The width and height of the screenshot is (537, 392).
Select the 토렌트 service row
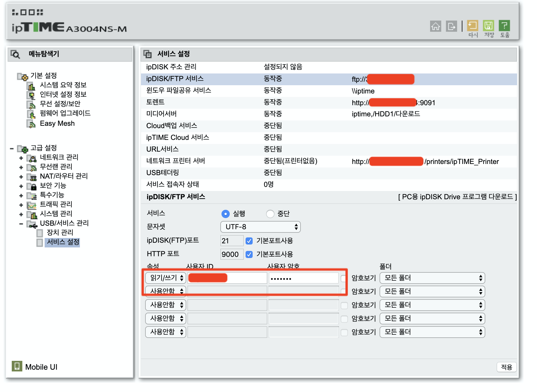(x=329, y=103)
